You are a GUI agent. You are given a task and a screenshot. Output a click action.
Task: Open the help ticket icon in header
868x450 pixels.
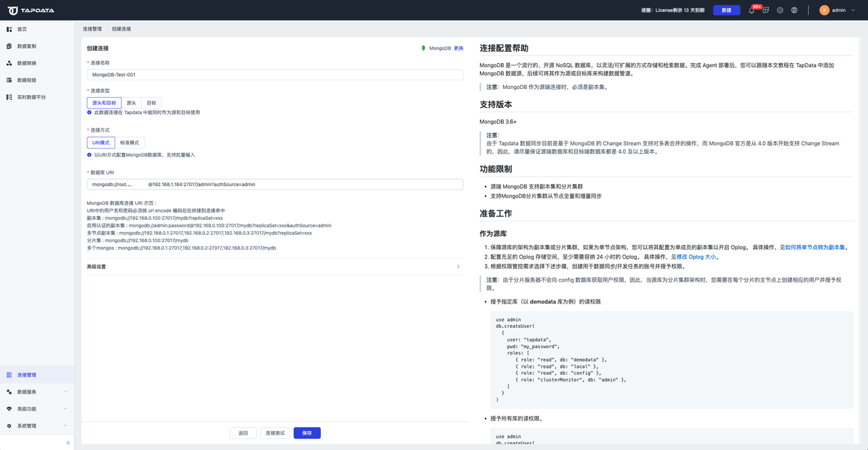point(766,10)
